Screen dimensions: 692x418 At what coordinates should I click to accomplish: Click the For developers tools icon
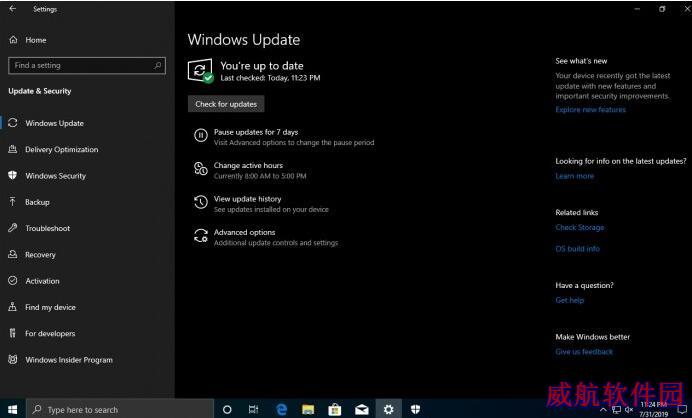tap(13, 333)
